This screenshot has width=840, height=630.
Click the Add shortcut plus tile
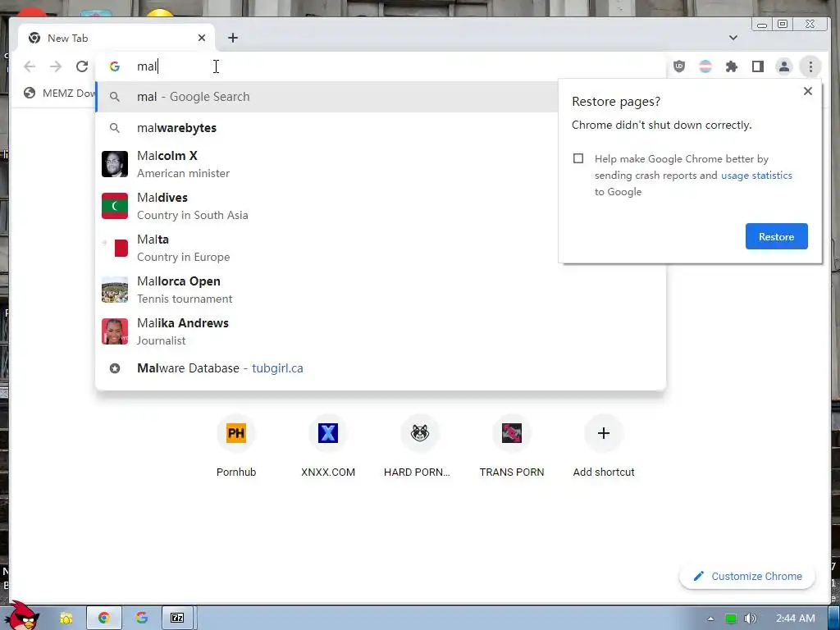(x=604, y=446)
